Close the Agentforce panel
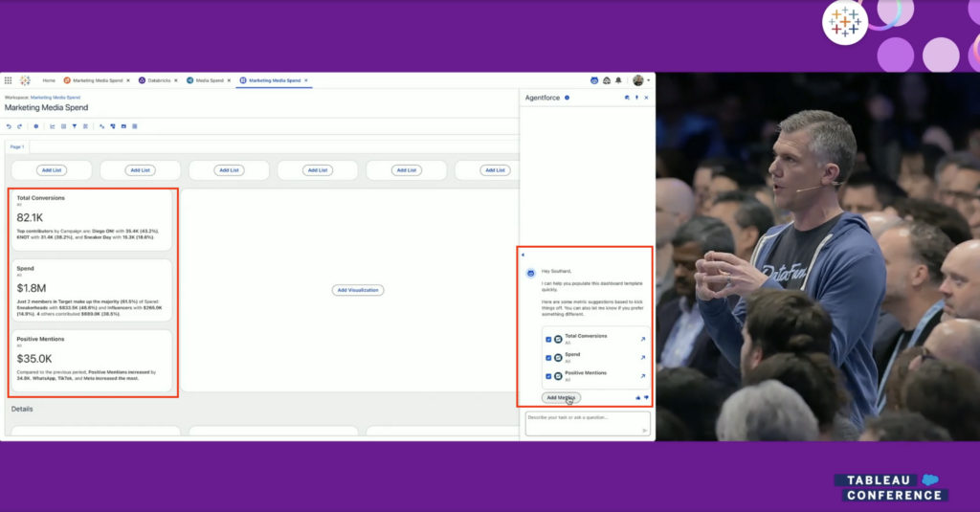The height and width of the screenshot is (512, 980). pos(646,98)
